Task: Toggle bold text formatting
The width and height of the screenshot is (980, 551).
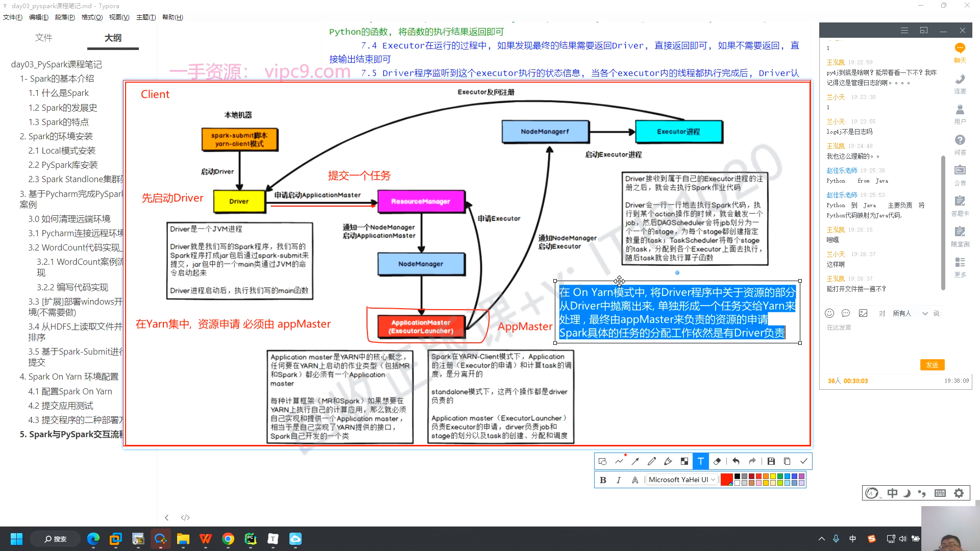Action: pyautogui.click(x=603, y=480)
